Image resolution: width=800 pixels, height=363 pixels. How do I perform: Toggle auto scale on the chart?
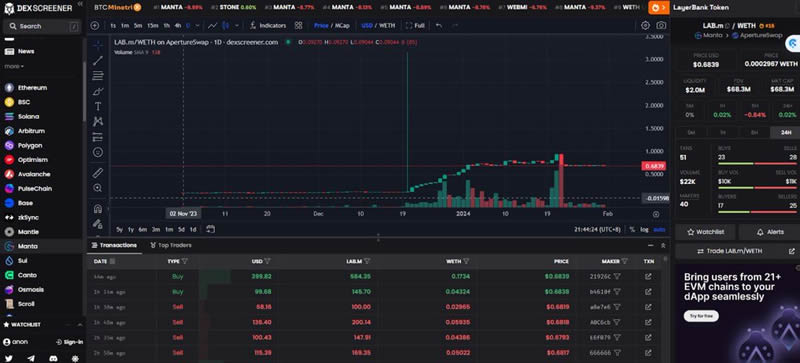659,230
